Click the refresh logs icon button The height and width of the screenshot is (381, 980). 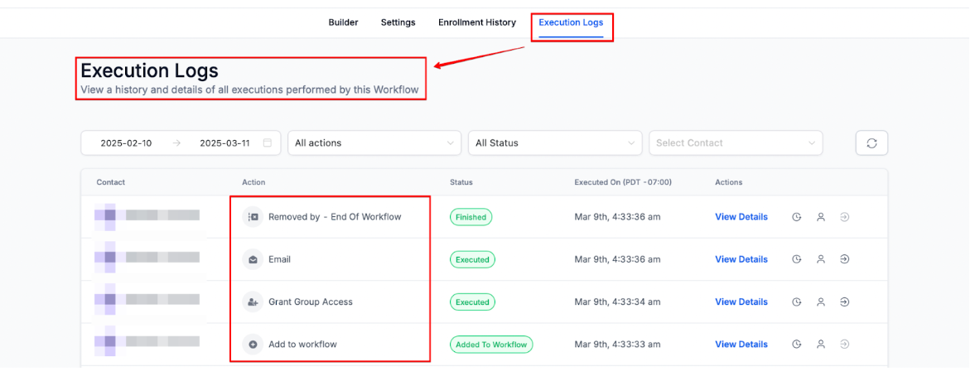point(871,143)
